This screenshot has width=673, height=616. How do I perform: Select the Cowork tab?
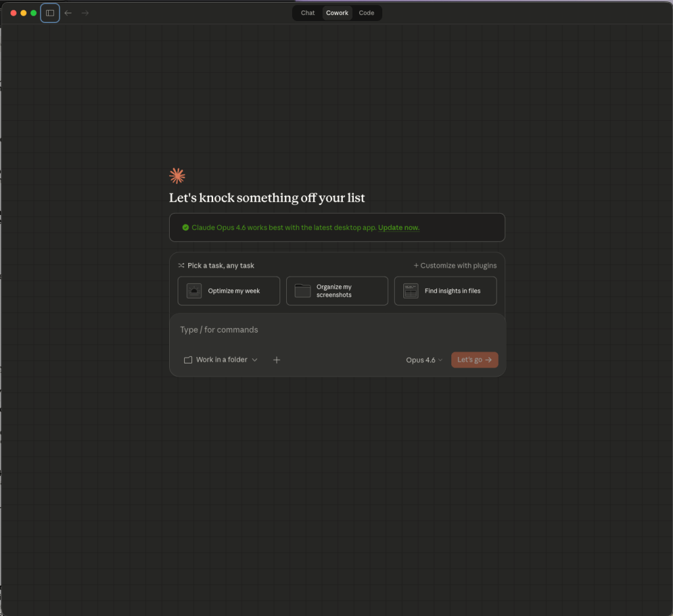click(337, 13)
